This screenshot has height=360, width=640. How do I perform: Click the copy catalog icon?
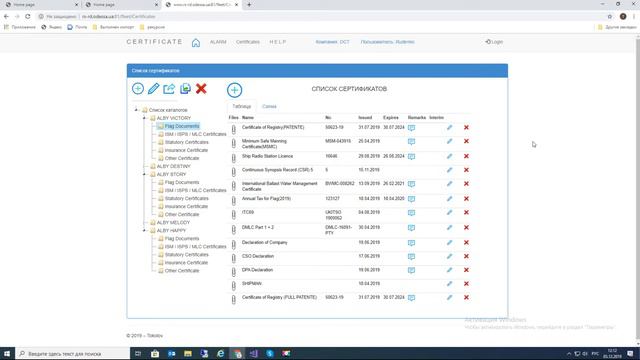click(x=185, y=89)
